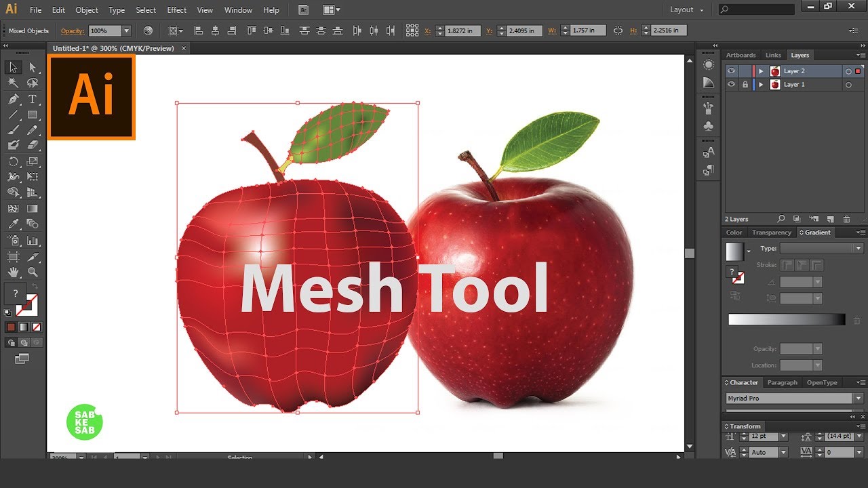Image resolution: width=868 pixels, height=488 pixels.
Task: Select the Paintbrush tool
Action: [x=13, y=130]
